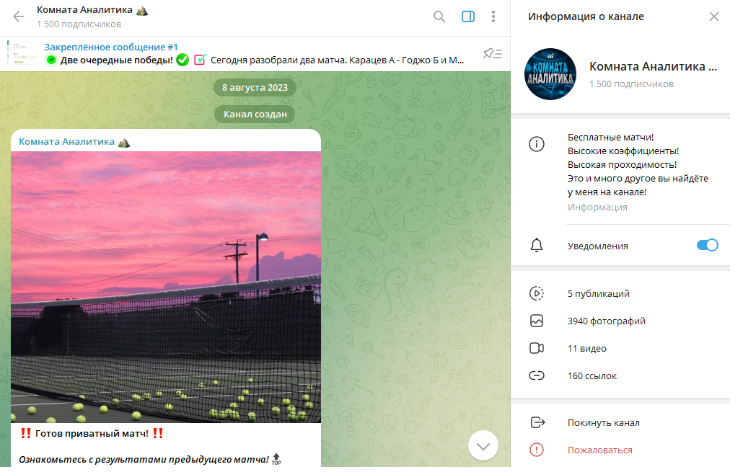Click the pinned messages list icon
Image resolution: width=740 pixels, height=476 pixels.
click(x=491, y=53)
